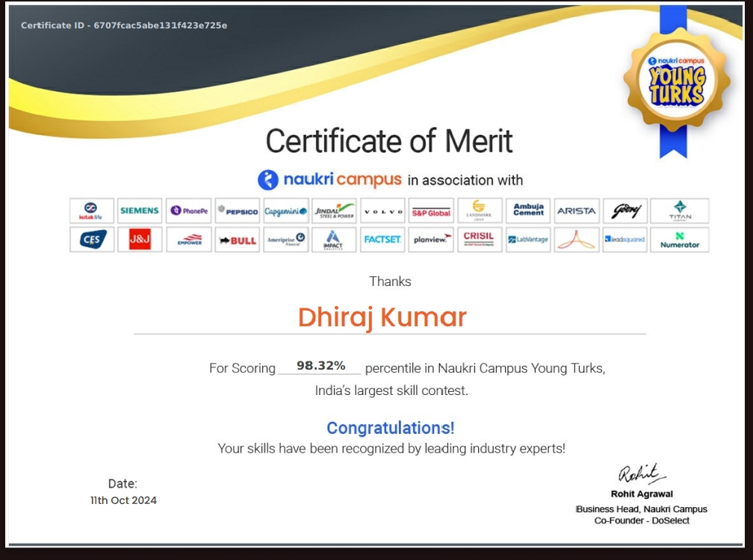Click the PepsiCo logo
The height and width of the screenshot is (560, 753).
(x=238, y=211)
